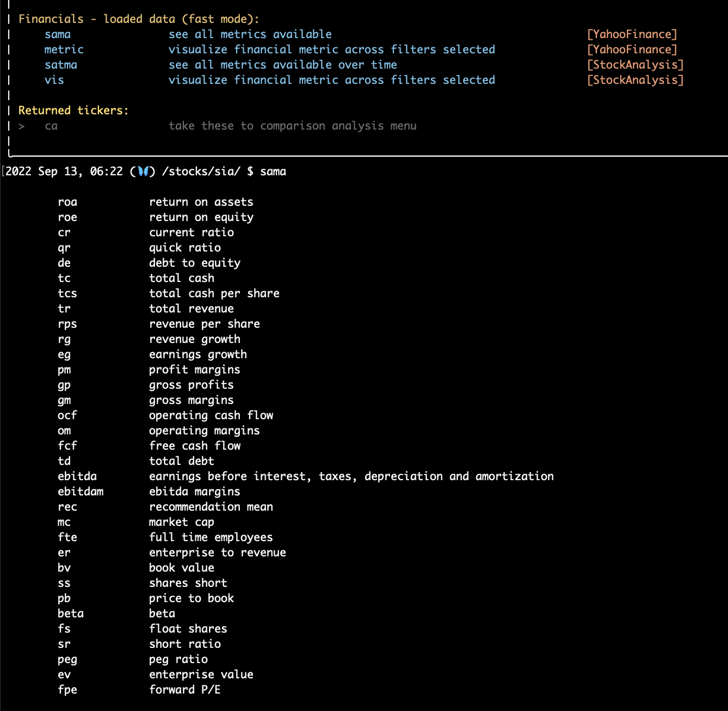Click the 'rg' revenue growth code
This screenshot has height=711, width=728.
click(x=64, y=339)
